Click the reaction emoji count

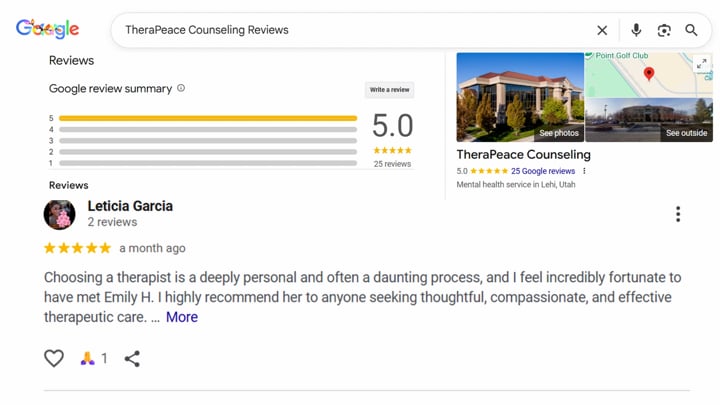[94, 358]
